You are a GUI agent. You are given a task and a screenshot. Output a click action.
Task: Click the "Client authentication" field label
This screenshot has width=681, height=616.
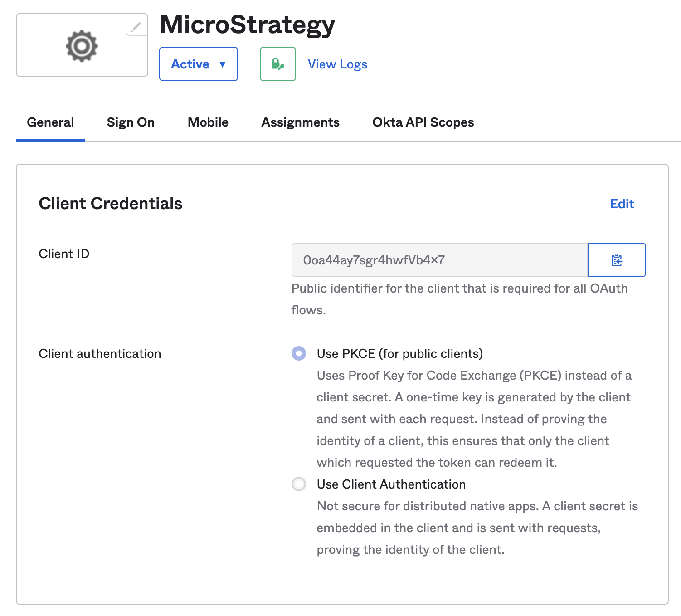click(x=100, y=354)
